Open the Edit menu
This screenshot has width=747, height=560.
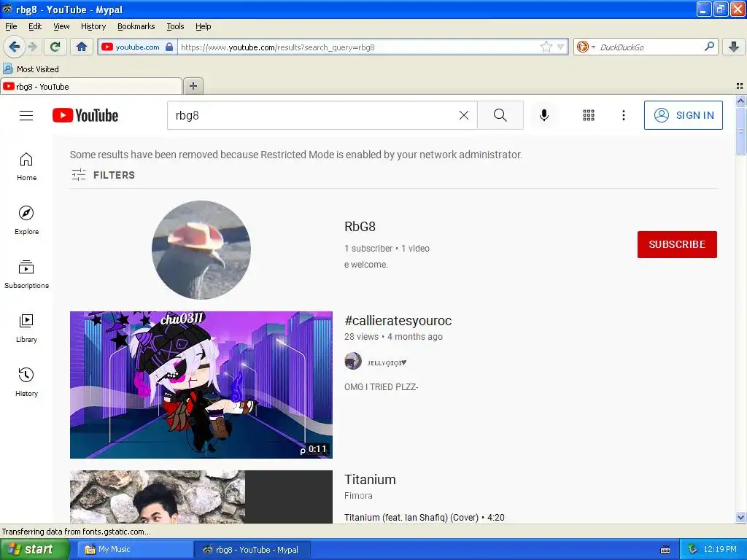pos(35,26)
